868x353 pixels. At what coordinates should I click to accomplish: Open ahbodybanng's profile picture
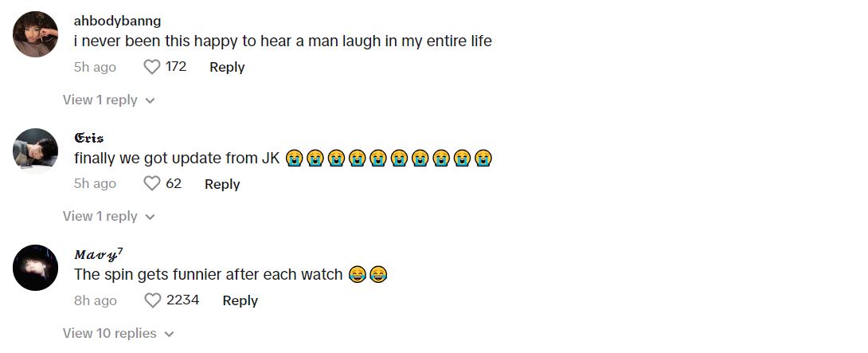(x=35, y=34)
